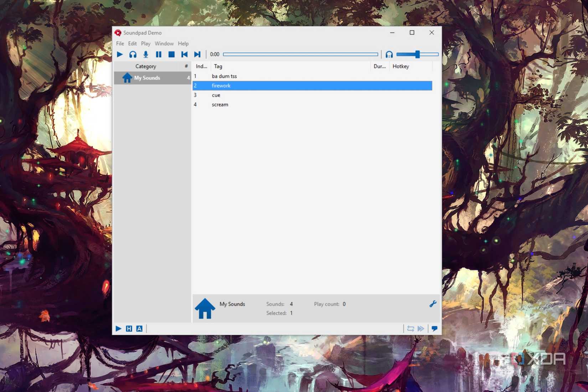Open the Edit menu
The height and width of the screenshot is (392, 588).
132,43
